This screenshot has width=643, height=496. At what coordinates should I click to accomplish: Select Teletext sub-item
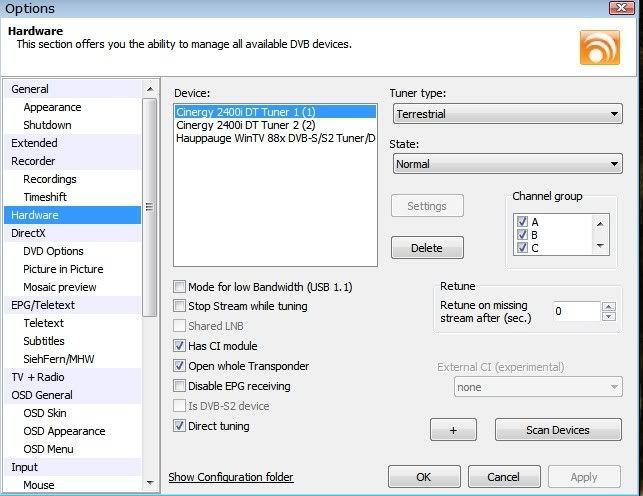tap(43, 323)
